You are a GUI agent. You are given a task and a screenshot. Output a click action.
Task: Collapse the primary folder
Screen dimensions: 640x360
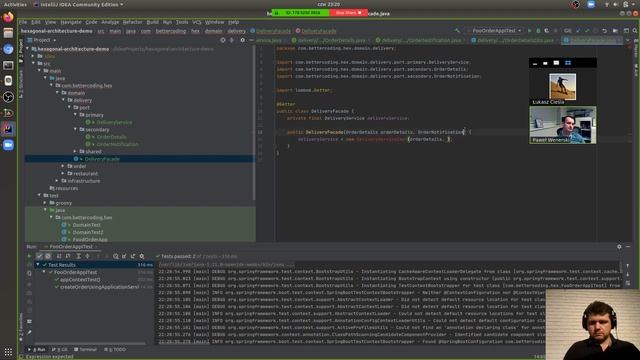[75, 115]
